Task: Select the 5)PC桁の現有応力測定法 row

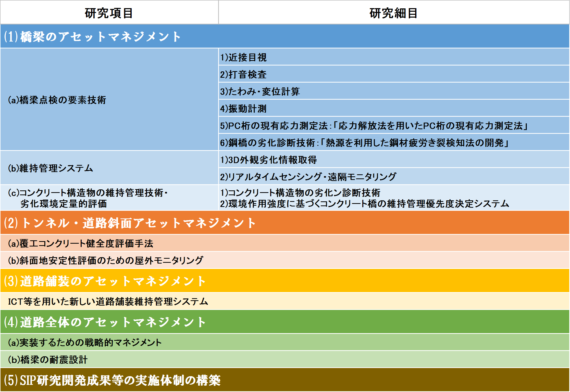Action: (x=394, y=125)
